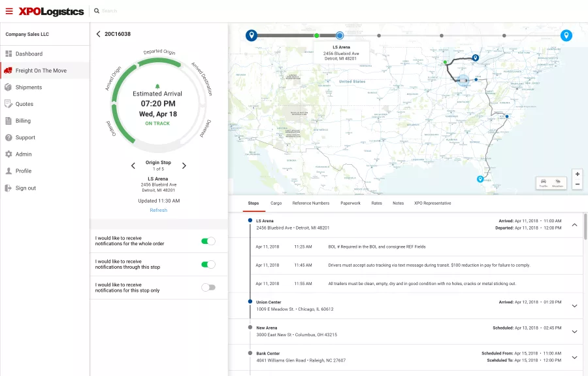
Task: Show the Traffic layer on the map
Action: point(544,183)
